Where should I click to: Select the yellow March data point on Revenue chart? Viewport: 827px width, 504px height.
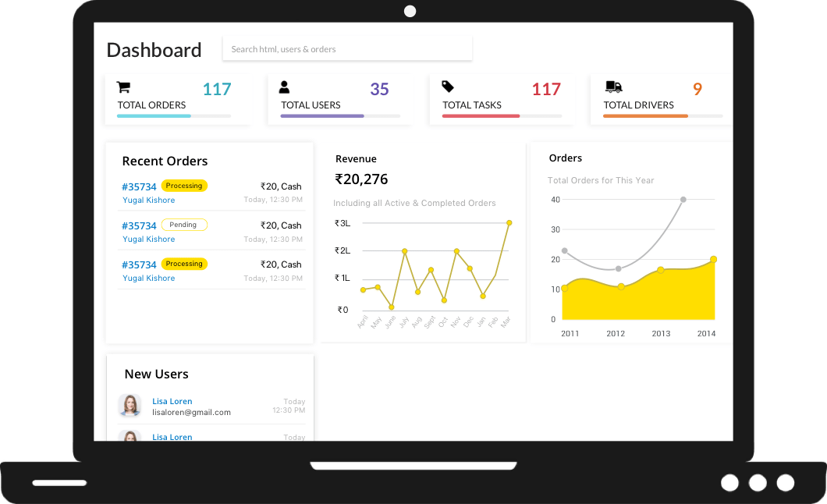coord(509,222)
